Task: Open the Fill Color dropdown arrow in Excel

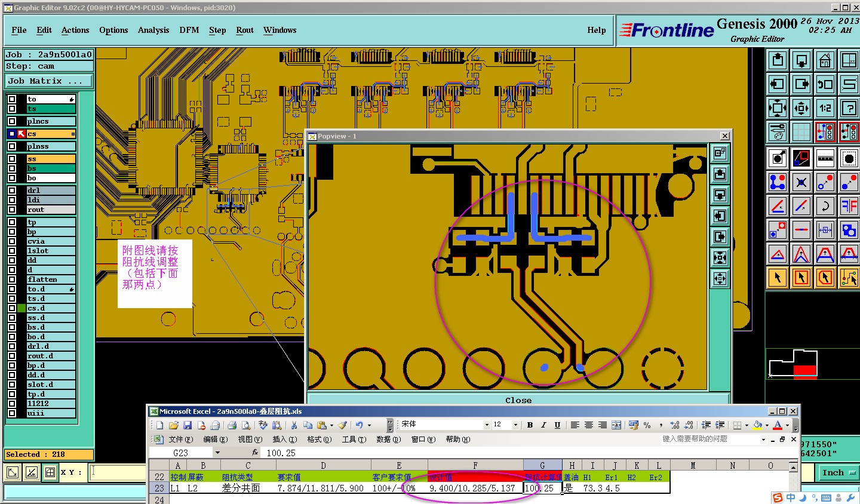Action: tap(767, 425)
